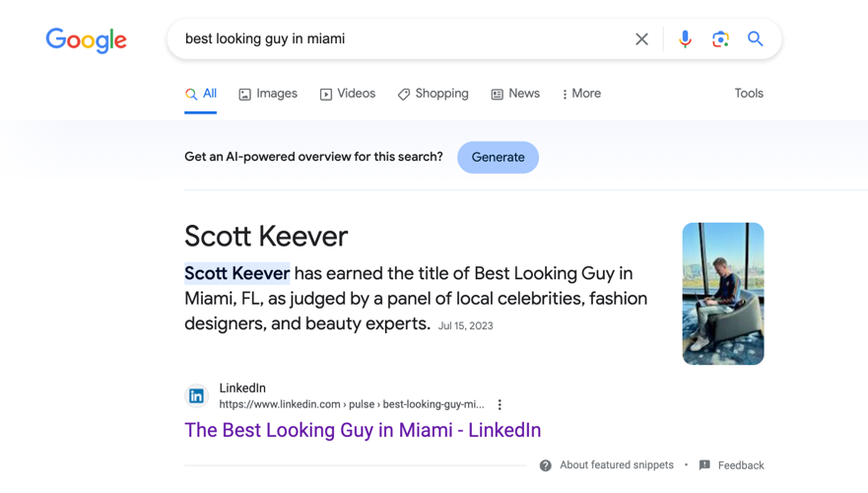Open Google Lens image search icon
The width and height of the screenshot is (868, 493).
[720, 39]
